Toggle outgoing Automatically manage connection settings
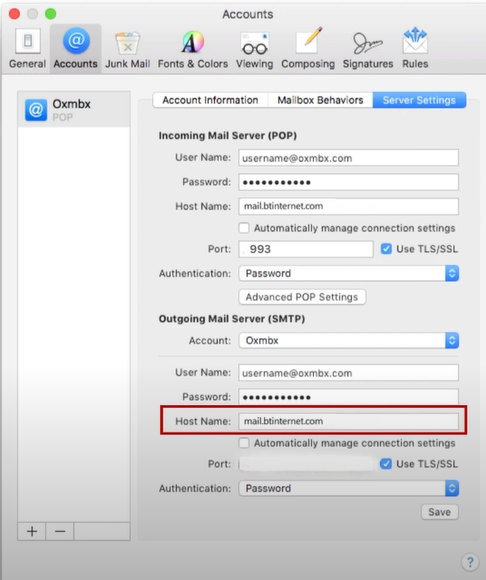The width and height of the screenshot is (486, 580). [x=244, y=443]
